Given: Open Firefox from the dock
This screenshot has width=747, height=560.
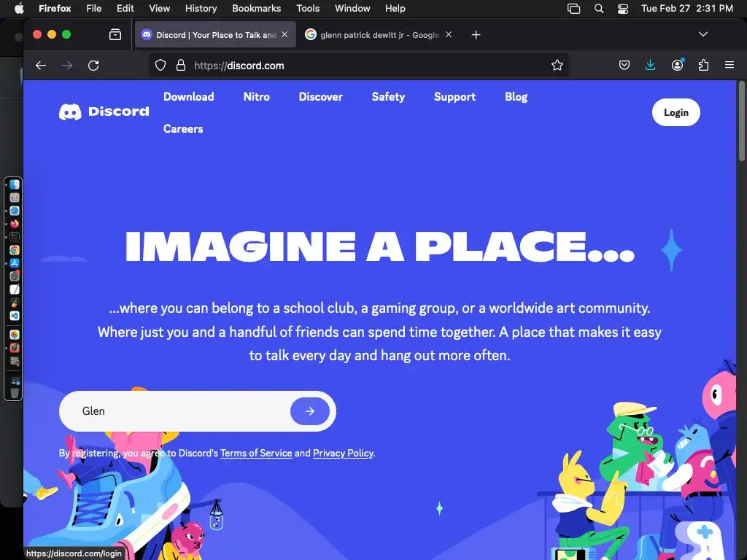Looking at the screenshot, I should click(x=15, y=224).
